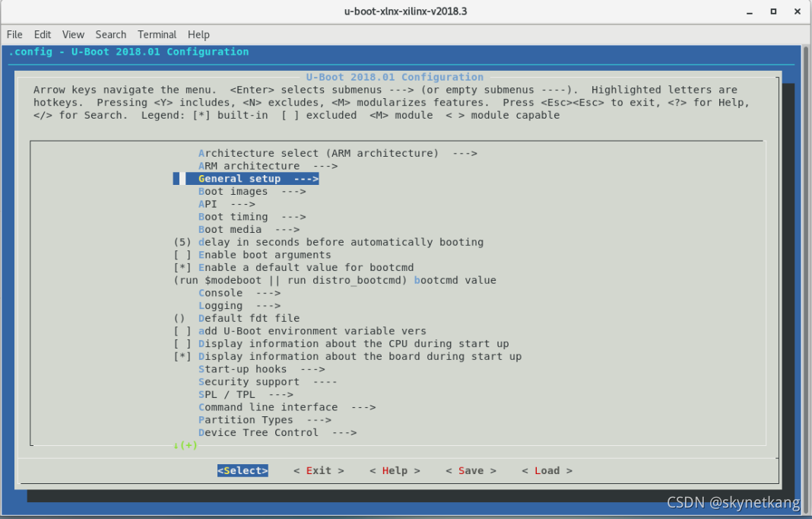Expand Partition Types submenu
Screen dimensions: 812x519
(265, 420)
